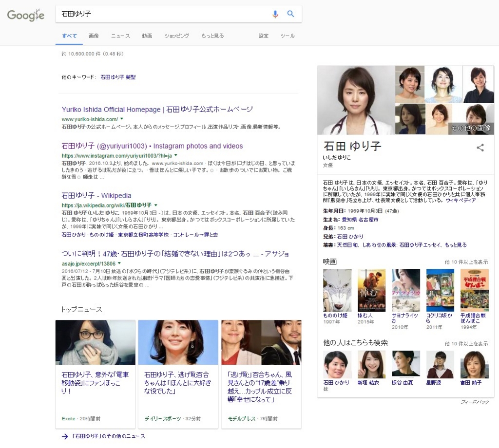Image resolution: width=499 pixels, height=448 pixels.
Task: Start voice search with microphone icon
Action: click(275, 14)
